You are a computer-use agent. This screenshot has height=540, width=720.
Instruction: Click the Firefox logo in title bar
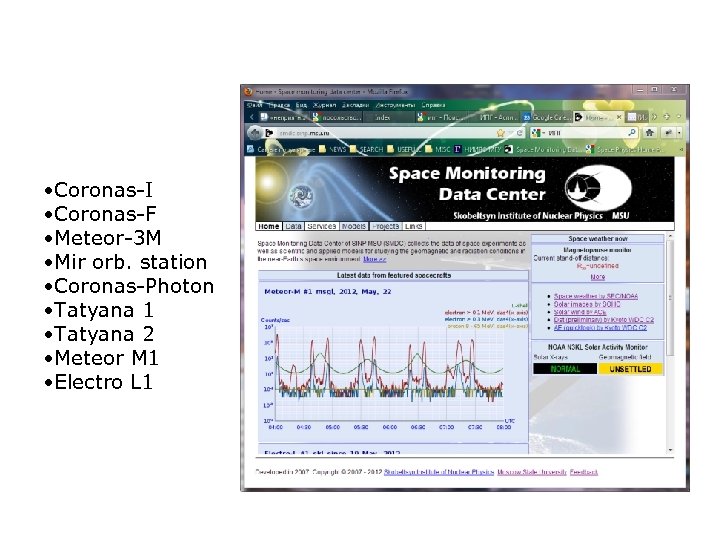[x=248, y=91]
